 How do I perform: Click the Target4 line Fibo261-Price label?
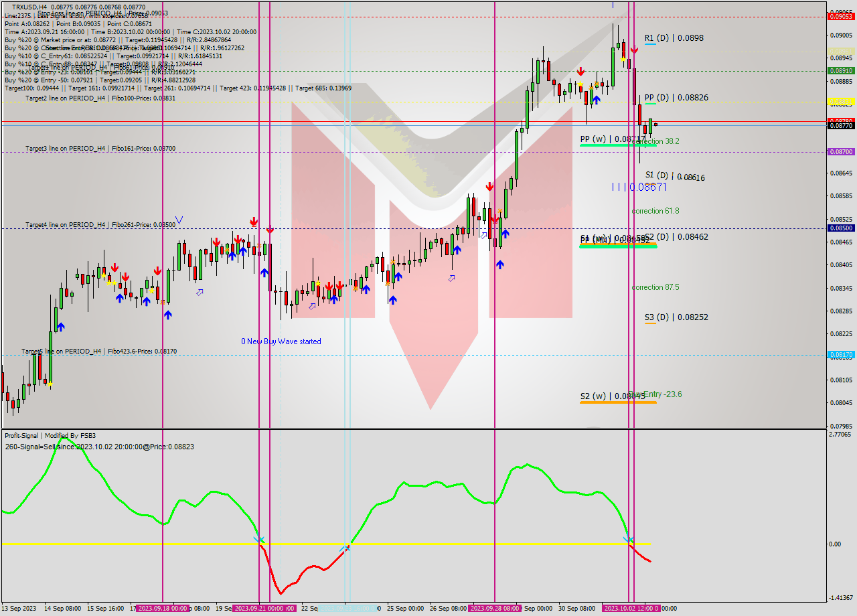100,224
